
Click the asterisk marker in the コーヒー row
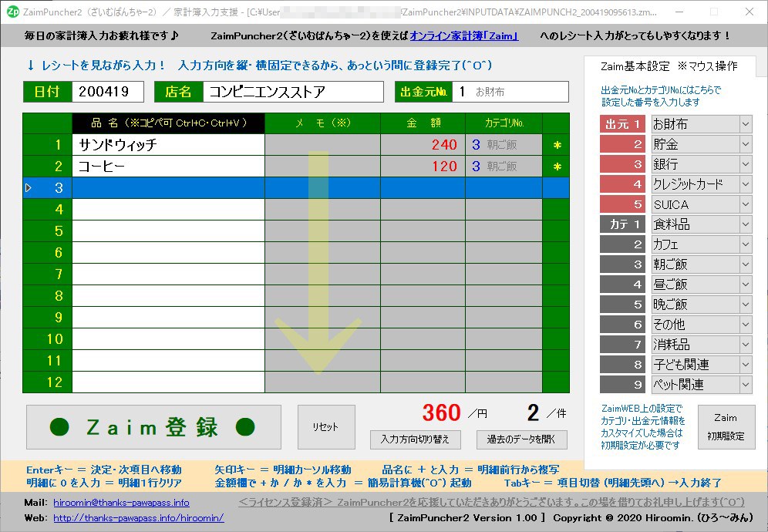pos(557,167)
